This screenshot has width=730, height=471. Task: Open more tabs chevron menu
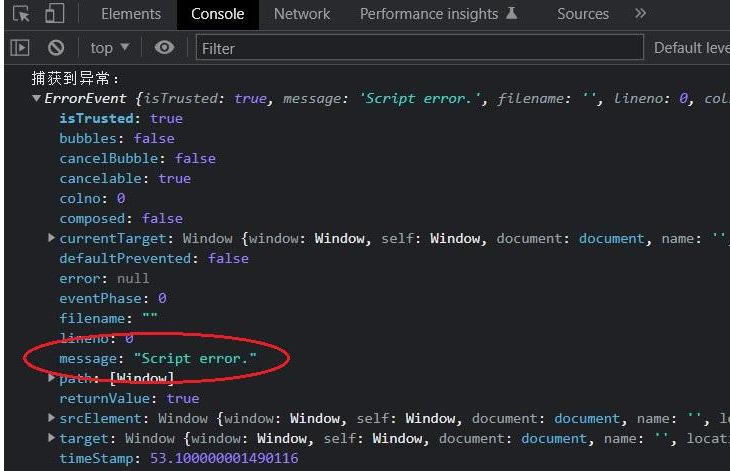[x=640, y=14]
